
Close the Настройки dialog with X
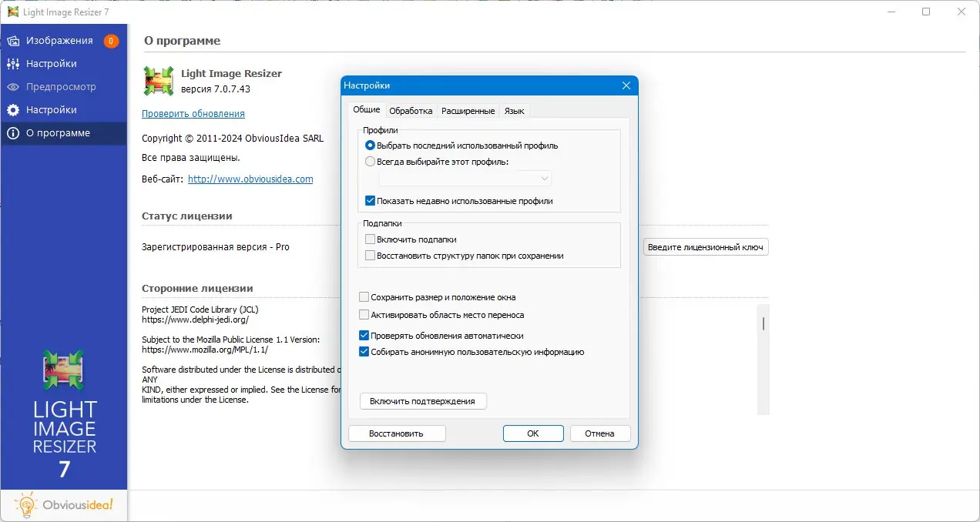coord(626,85)
